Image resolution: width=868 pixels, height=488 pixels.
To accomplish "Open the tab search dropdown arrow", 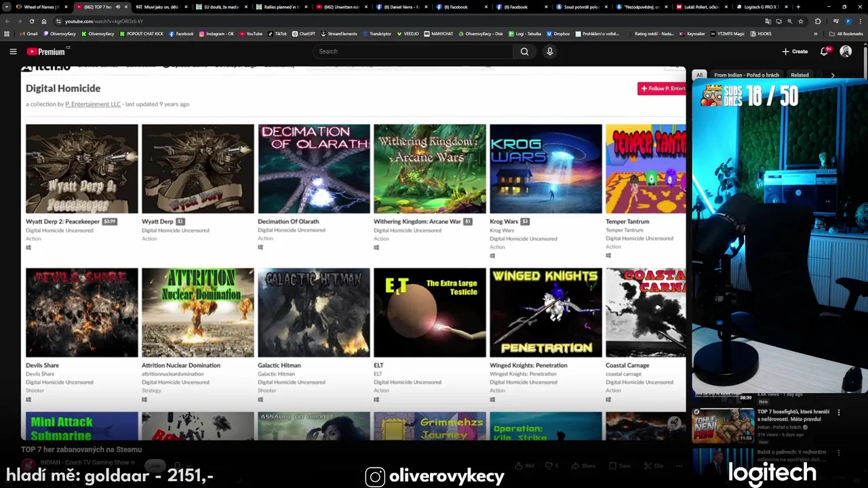I will coord(7,7).
